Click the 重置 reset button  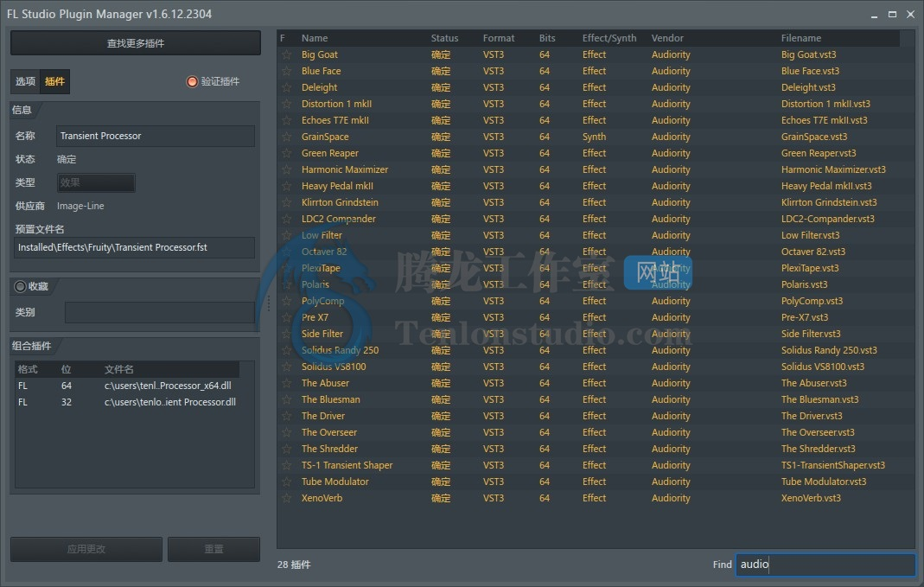click(x=213, y=549)
